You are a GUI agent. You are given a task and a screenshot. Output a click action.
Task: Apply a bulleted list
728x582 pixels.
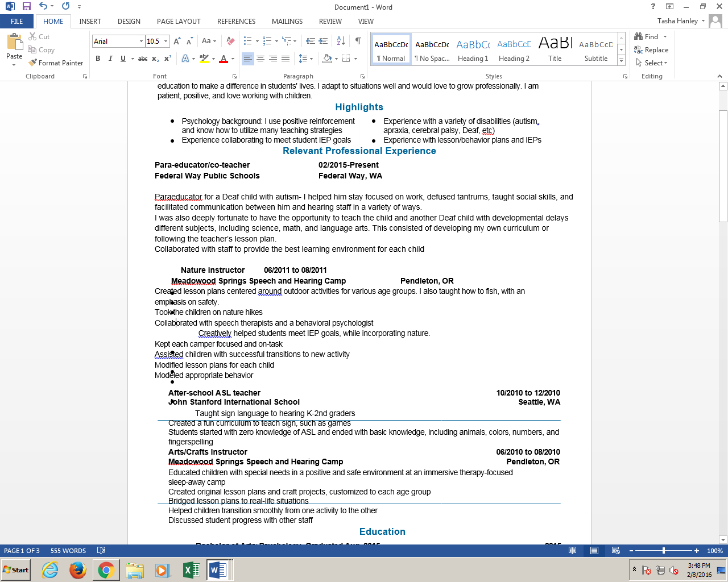click(x=247, y=41)
